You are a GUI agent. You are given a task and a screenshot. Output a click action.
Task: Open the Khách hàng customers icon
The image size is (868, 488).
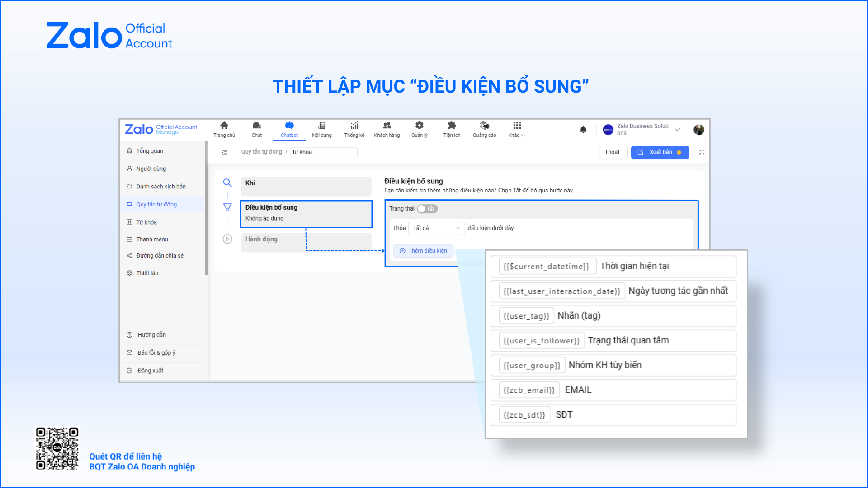coord(387,126)
